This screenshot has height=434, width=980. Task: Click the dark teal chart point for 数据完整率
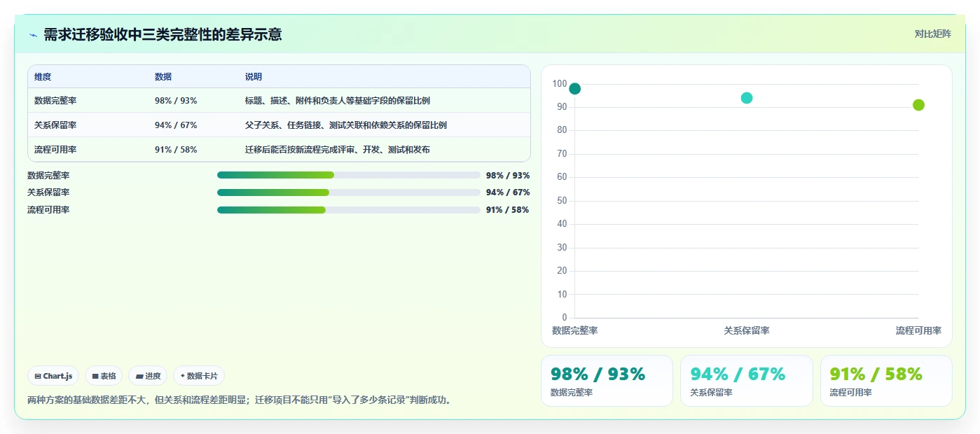click(574, 89)
